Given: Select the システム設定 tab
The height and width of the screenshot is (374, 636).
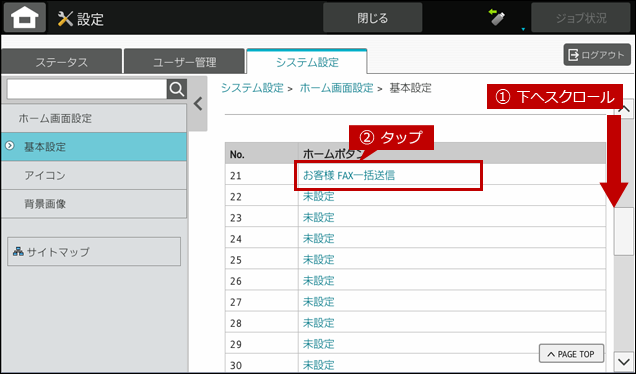Looking at the screenshot, I should (x=307, y=62).
